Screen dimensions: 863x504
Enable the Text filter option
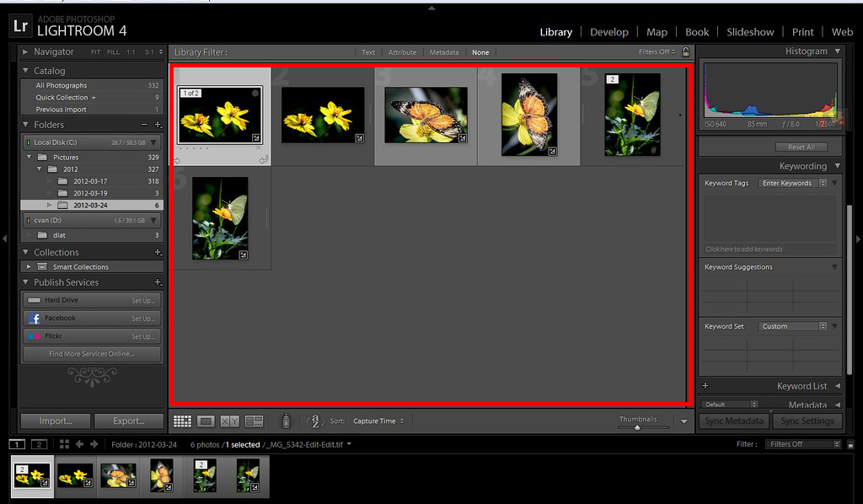[x=368, y=51]
